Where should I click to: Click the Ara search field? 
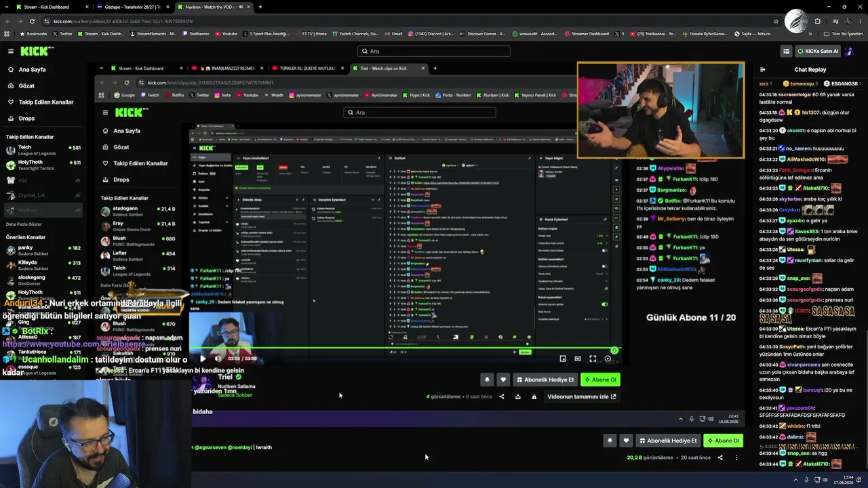point(434,51)
